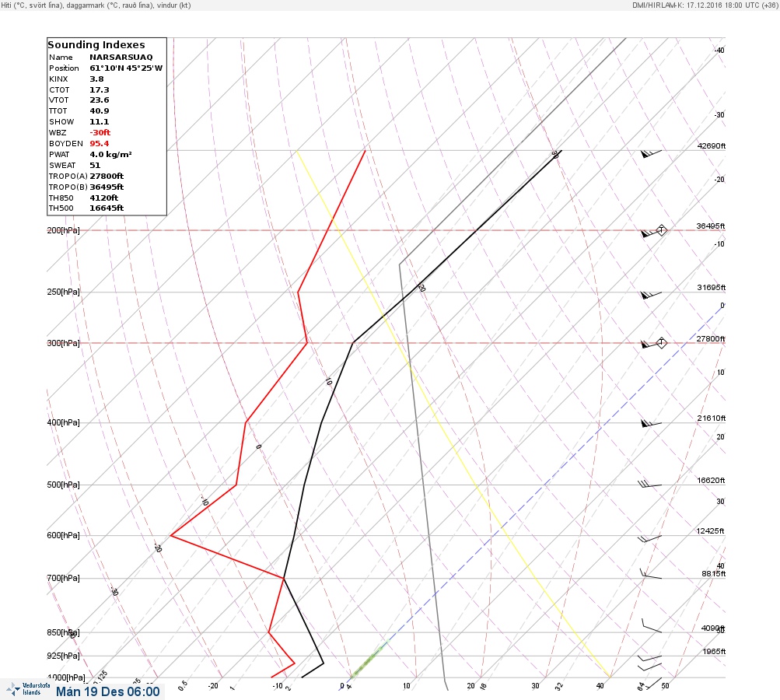Click the wind barb at 21610ft
780x700 pixels.
[x=651, y=424]
